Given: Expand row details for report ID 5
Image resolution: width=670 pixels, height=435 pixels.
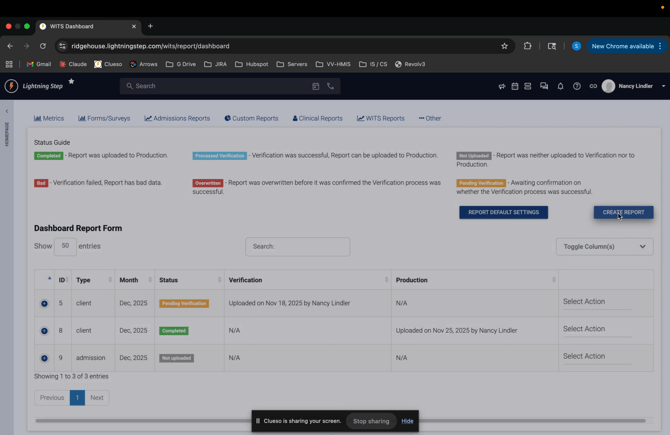Looking at the screenshot, I should pyautogui.click(x=44, y=303).
